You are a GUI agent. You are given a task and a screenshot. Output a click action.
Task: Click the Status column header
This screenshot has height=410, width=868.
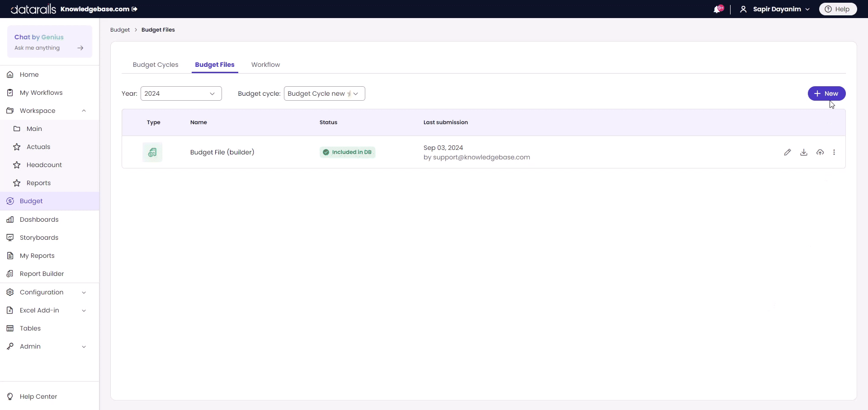pos(329,122)
